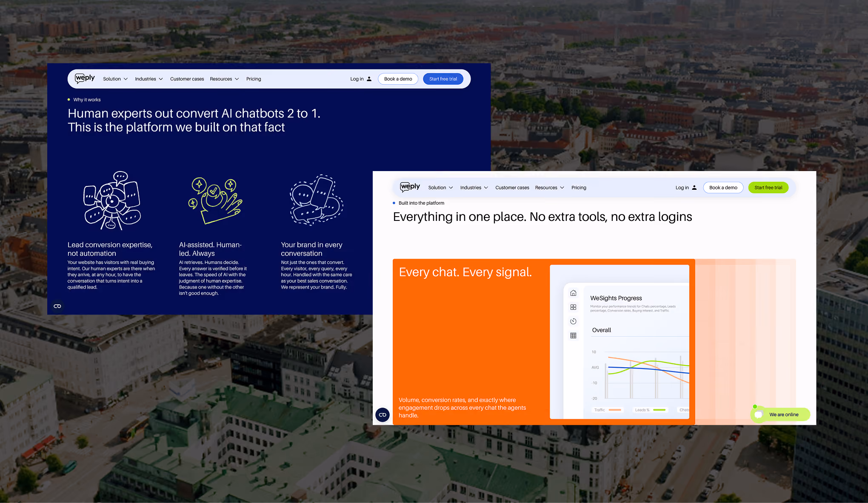The width and height of the screenshot is (868, 503).
Task: Click the speech bubbles lead conversion illustration
Action: 112,200
